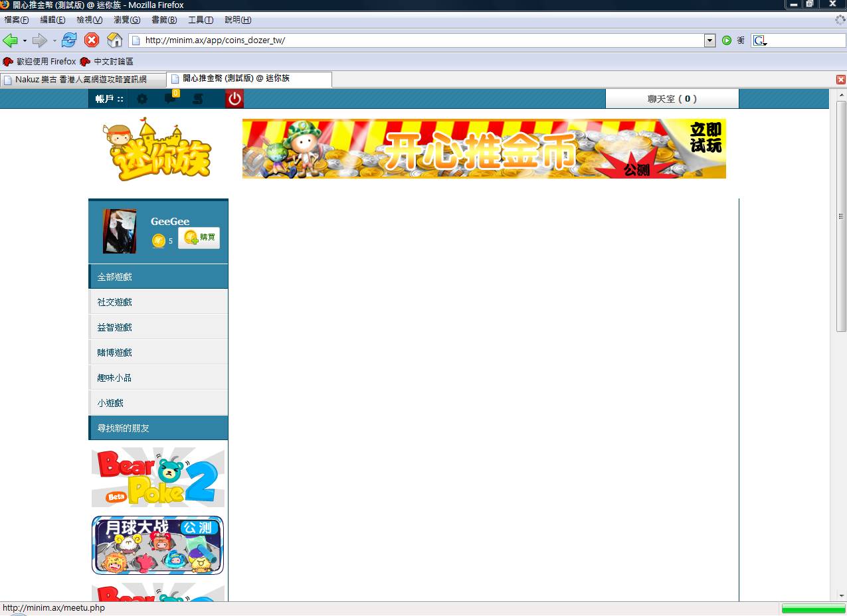Click the scrollbar down arrow
Image resolution: width=847 pixels, height=616 pixels.
(x=841, y=596)
